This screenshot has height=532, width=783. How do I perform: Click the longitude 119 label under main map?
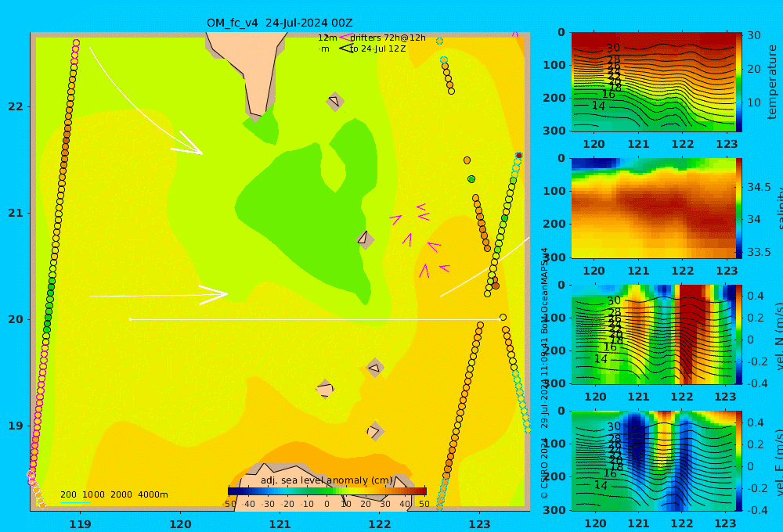point(80,524)
